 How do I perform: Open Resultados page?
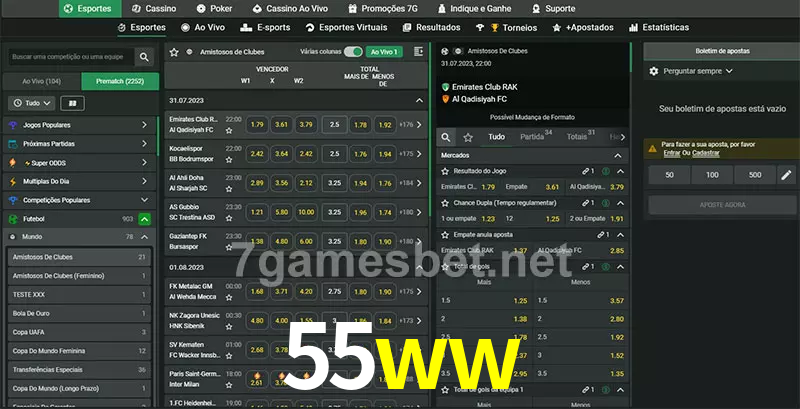pos(431,28)
